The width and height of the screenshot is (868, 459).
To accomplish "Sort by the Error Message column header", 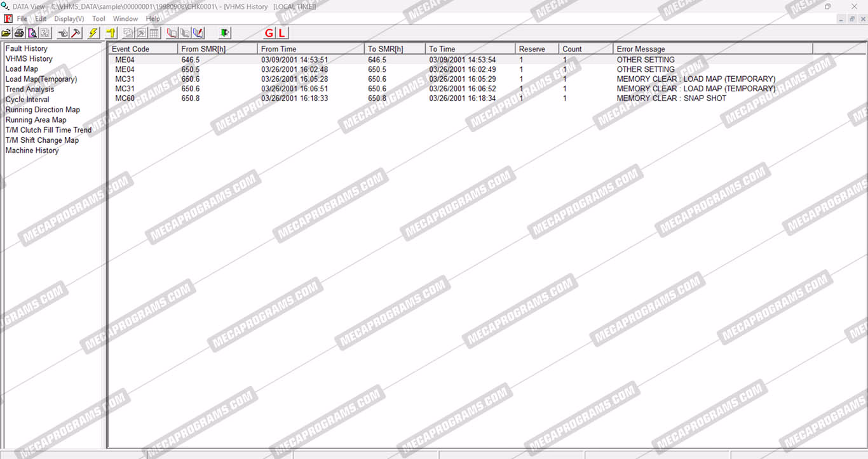I will pos(713,49).
